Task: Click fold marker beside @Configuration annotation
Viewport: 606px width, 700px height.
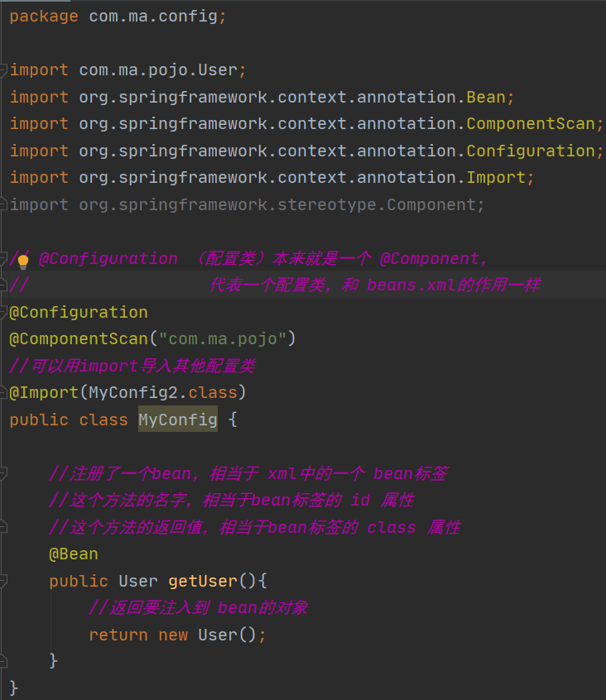Action: [4, 313]
